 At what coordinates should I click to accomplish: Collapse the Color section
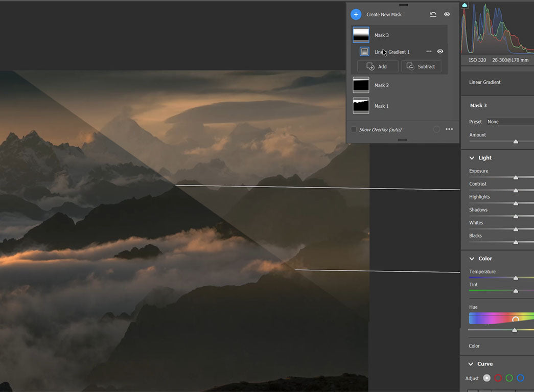(471, 259)
